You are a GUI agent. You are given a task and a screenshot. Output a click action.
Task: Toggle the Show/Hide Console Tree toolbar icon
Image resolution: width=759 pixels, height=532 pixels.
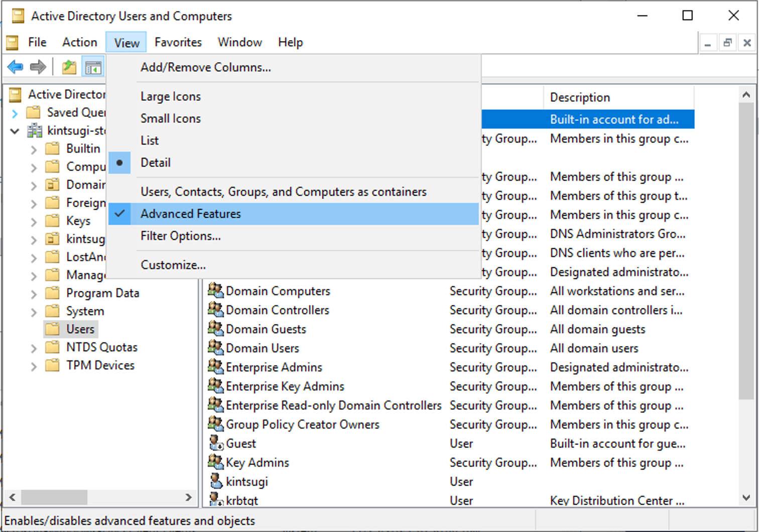click(x=93, y=67)
